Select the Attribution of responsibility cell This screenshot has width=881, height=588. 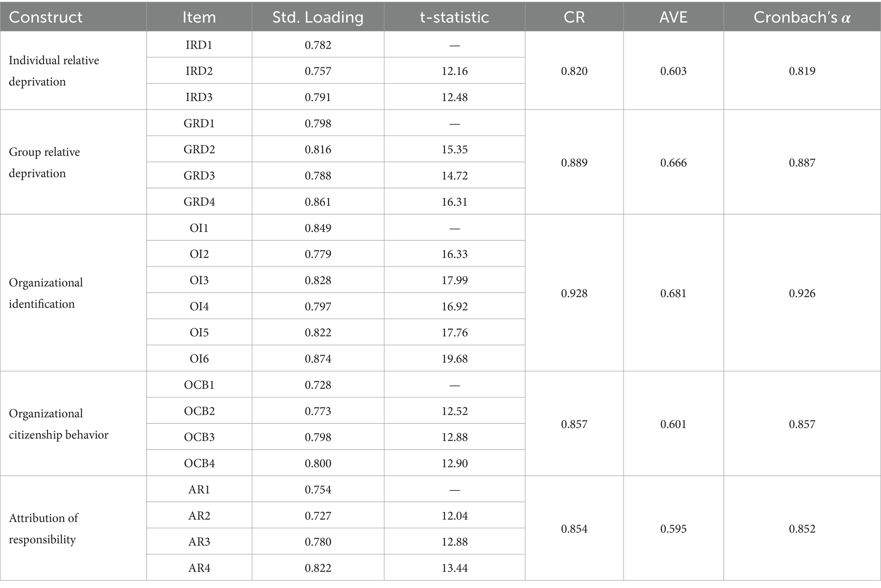43,528
